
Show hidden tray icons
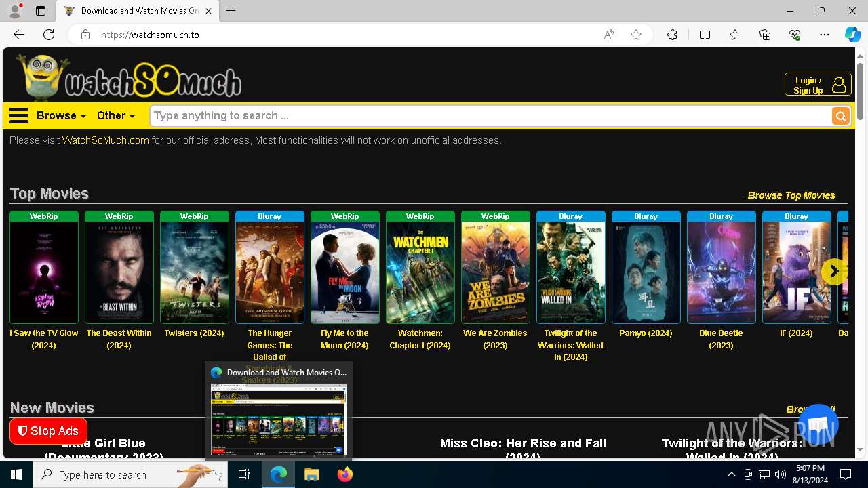731,474
